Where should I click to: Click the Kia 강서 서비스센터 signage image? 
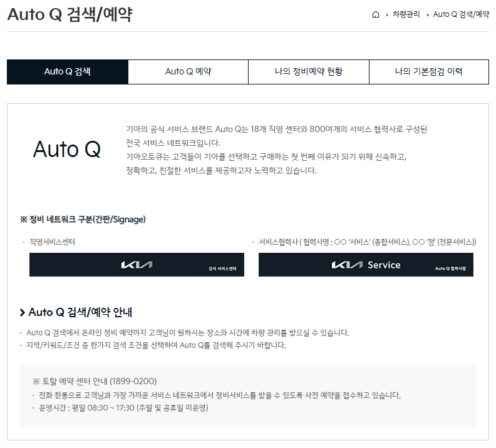[x=137, y=265]
